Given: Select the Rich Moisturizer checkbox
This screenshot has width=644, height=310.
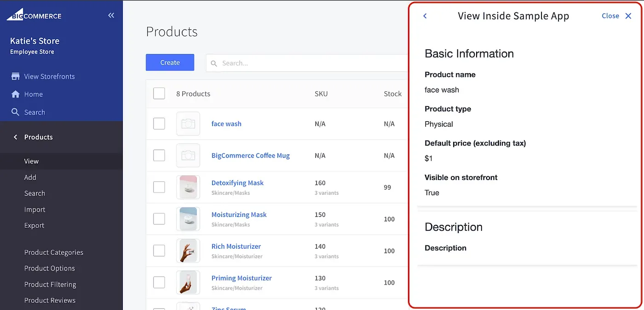Looking at the screenshot, I should click(159, 251).
